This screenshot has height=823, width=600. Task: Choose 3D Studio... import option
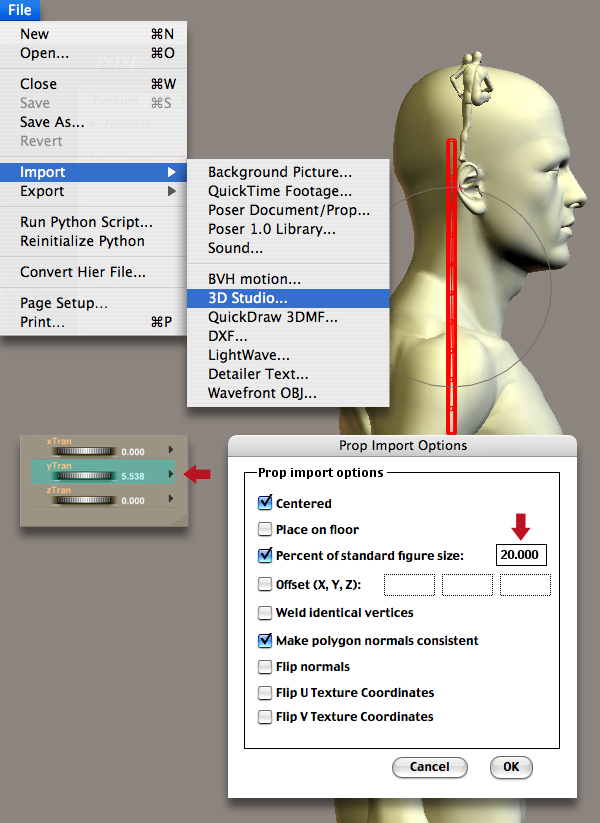[288, 298]
